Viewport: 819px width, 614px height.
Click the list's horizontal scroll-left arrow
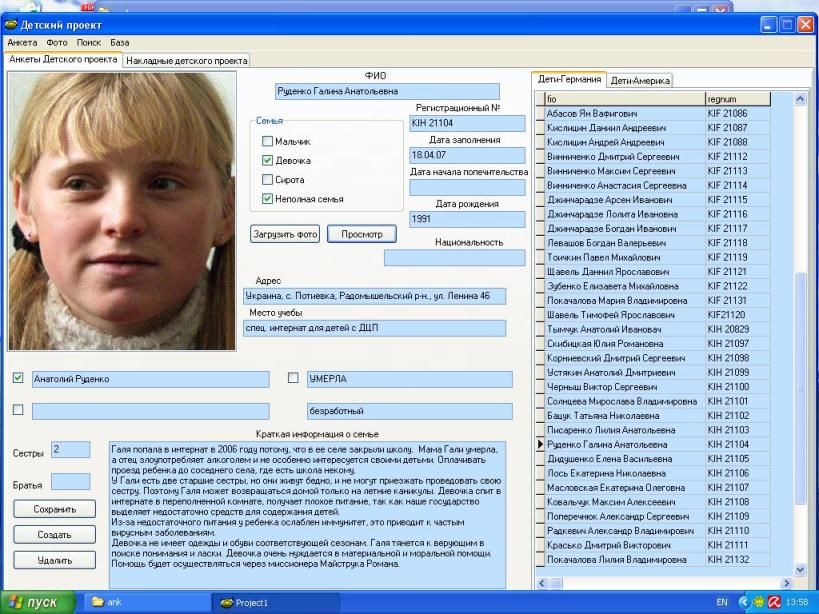541,583
